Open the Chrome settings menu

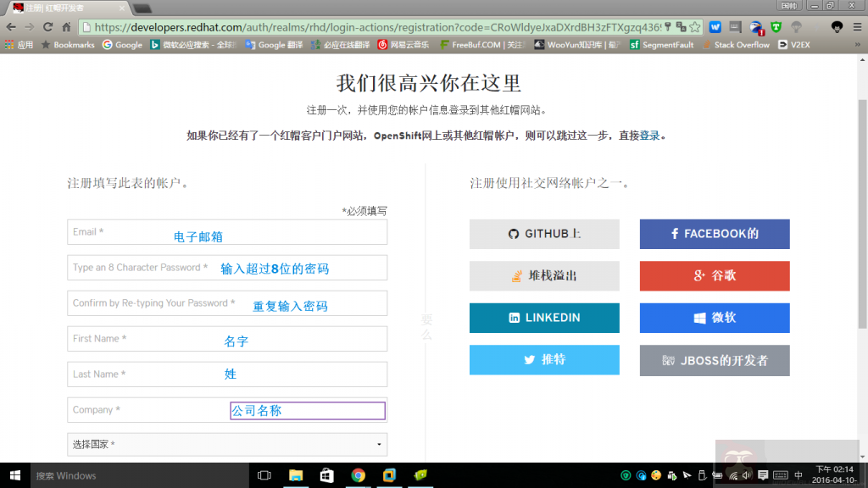click(858, 26)
